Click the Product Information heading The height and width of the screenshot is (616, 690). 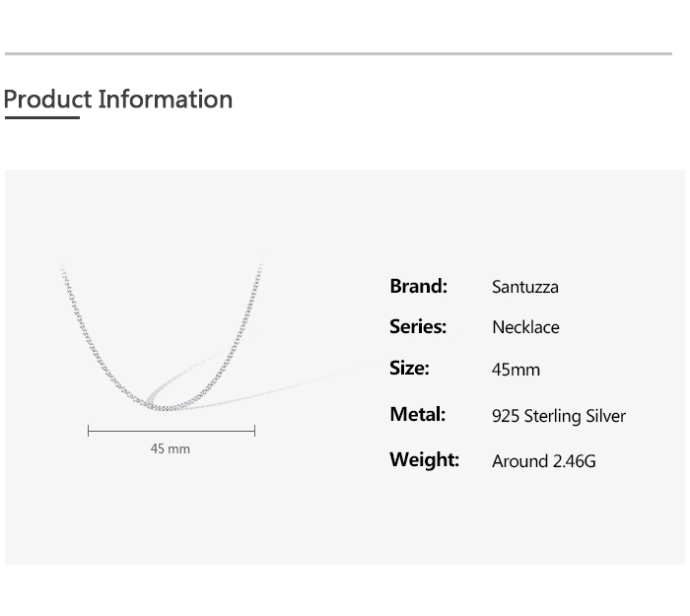tap(118, 100)
